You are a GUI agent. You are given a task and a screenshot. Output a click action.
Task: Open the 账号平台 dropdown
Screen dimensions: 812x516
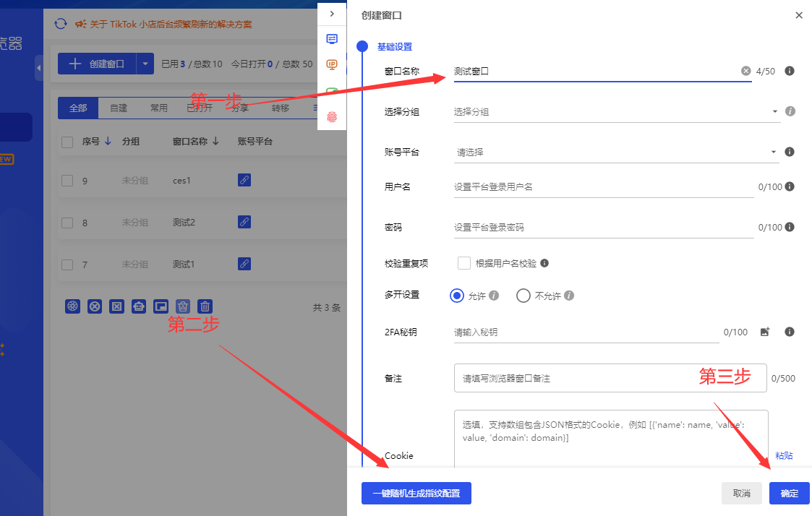(615, 152)
